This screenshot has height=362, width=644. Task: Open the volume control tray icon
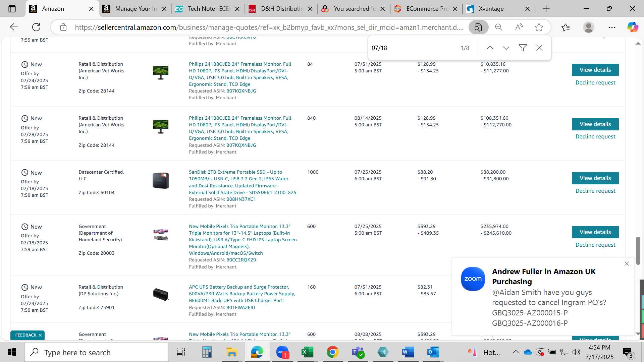[576, 352]
